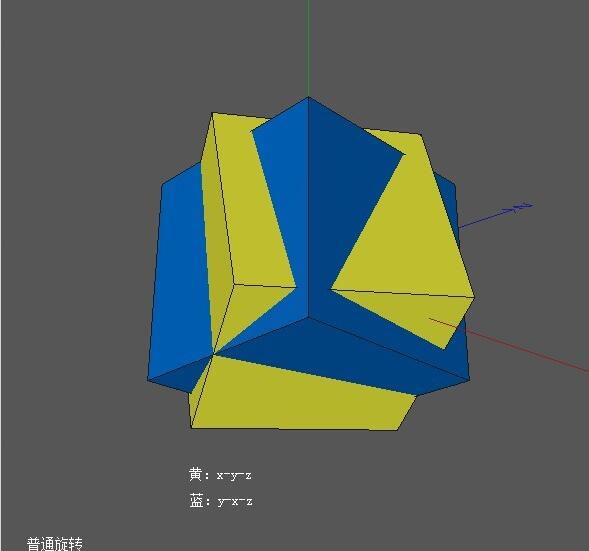Click the 普通旋转 label
Viewport: 589px width, 551px height.
tap(55, 544)
